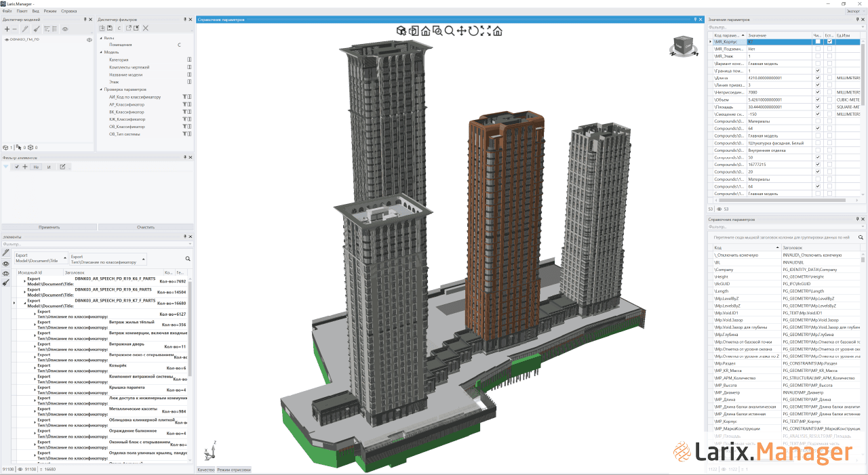
Task: Click the Очистить button
Action: 146,228
